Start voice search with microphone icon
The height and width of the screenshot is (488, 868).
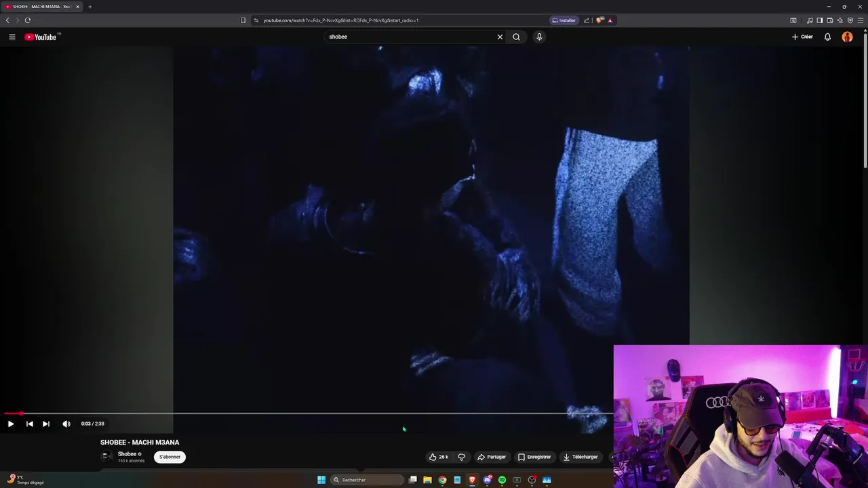pos(539,37)
